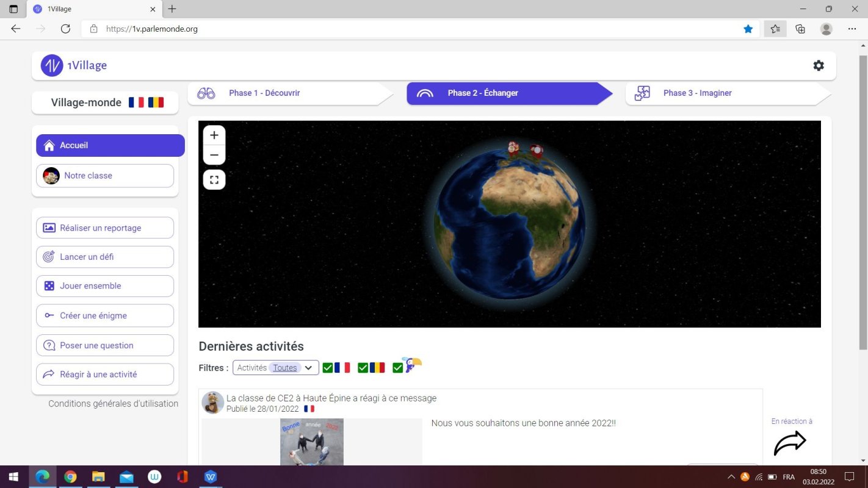The width and height of the screenshot is (868, 488).
Task: Open the browser three-dot menu
Action: tap(852, 29)
